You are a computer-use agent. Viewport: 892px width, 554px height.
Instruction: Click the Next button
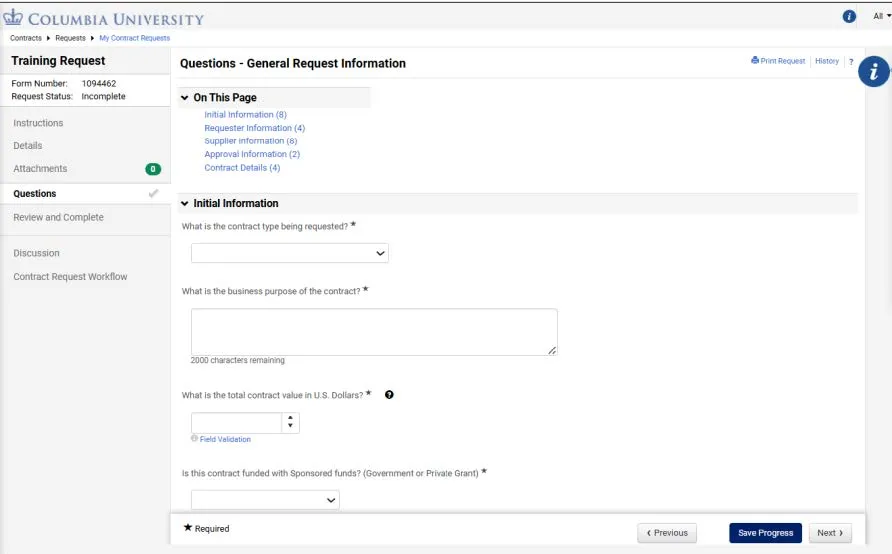coord(830,533)
